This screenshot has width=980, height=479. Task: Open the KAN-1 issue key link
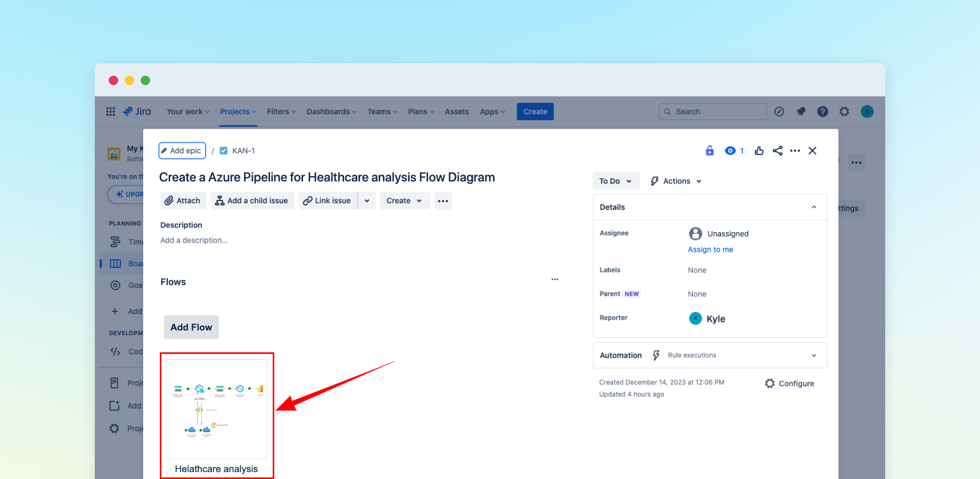(243, 151)
